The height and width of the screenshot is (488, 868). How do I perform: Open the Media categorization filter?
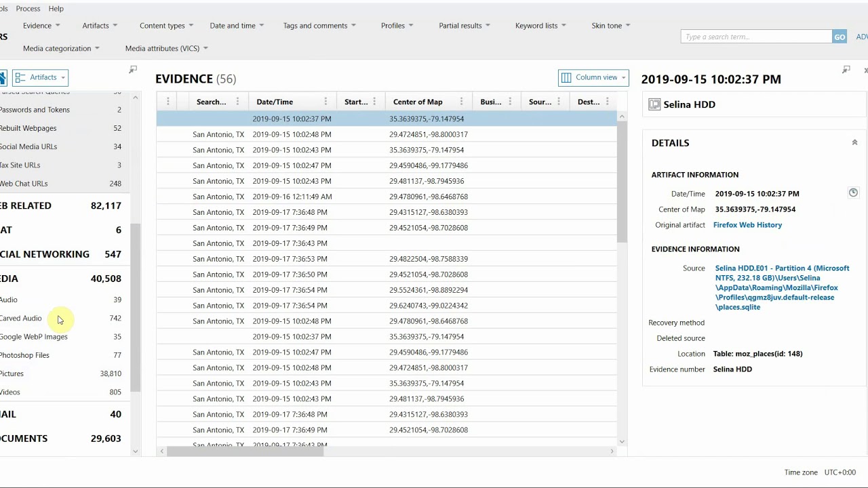61,48
